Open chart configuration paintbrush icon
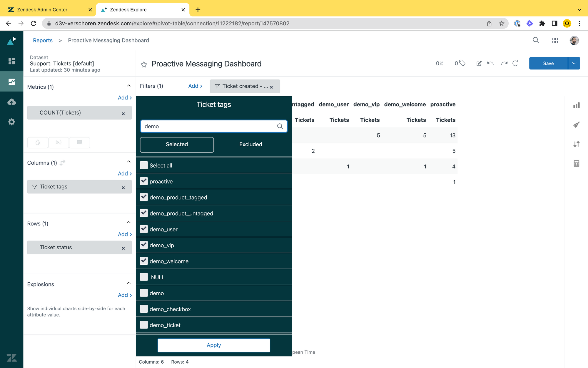 pyautogui.click(x=576, y=125)
